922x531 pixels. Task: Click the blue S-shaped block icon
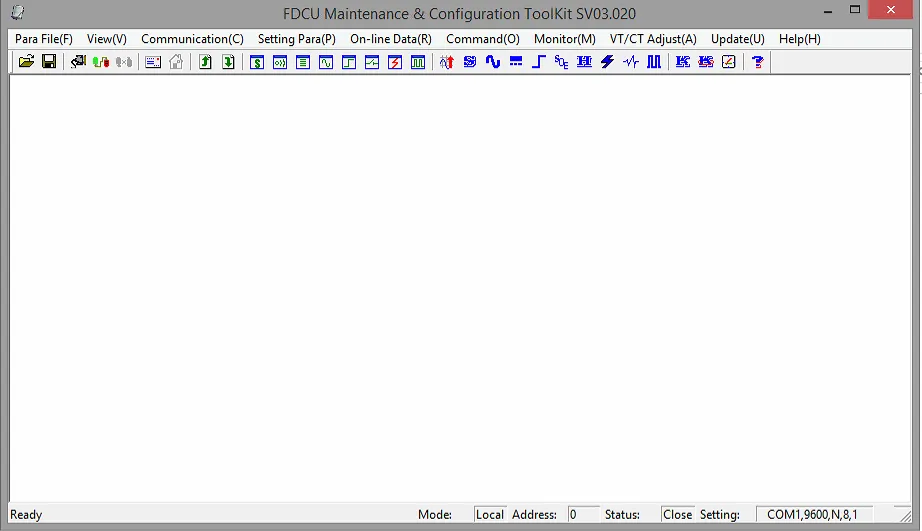pyautogui.click(x=470, y=61)
